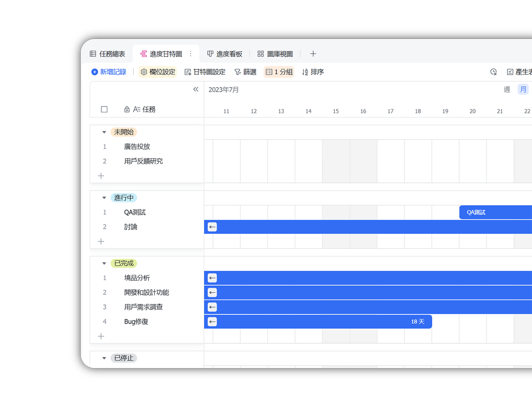The width and height of the screenshot is (532, 415).
Task: Open the 圖庫視圖 tab
Action: pyautogui.click(x=275, y=54)
